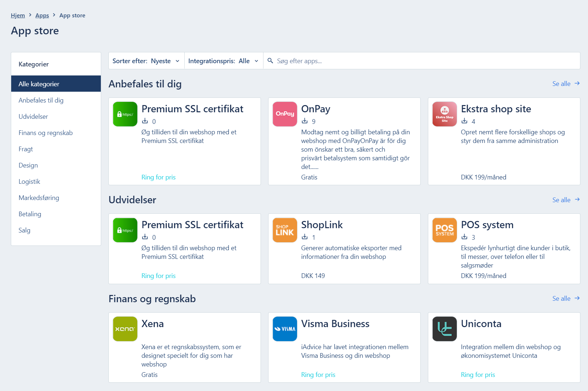Open the OnPay app title

pyautogui.click(x=316, y=109)
